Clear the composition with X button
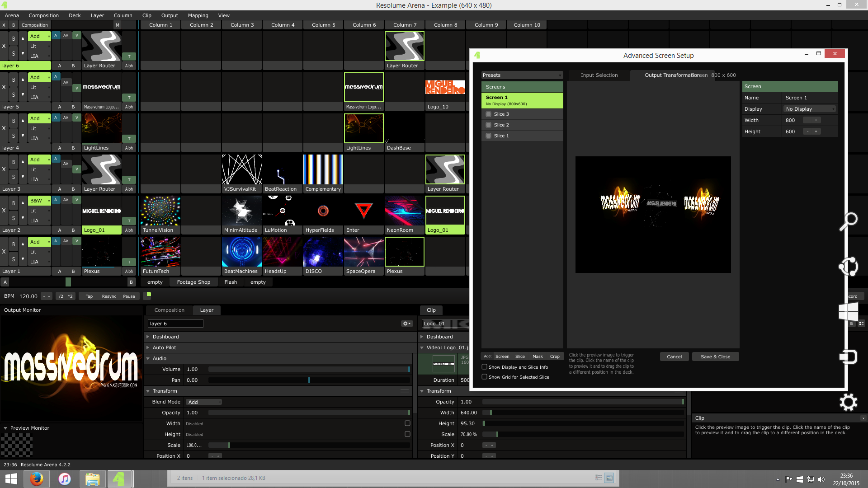868x488 pixels. 4,25
